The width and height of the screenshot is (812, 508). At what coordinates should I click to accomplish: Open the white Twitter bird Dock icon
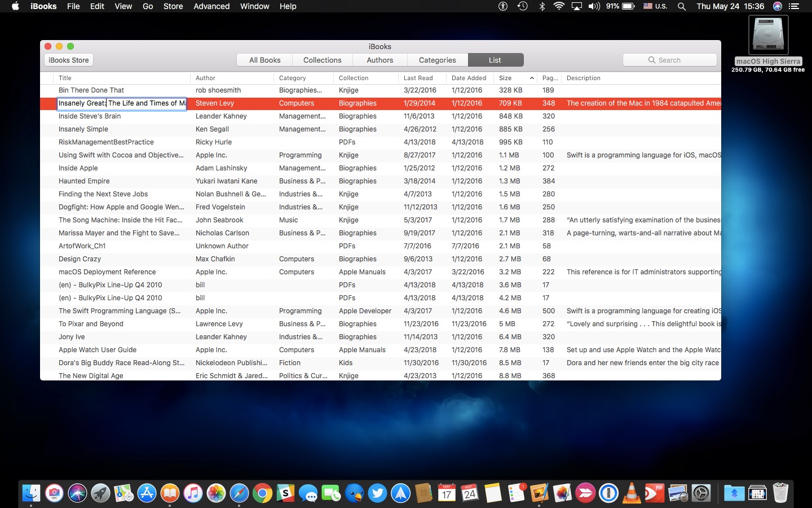coord(378,493)
